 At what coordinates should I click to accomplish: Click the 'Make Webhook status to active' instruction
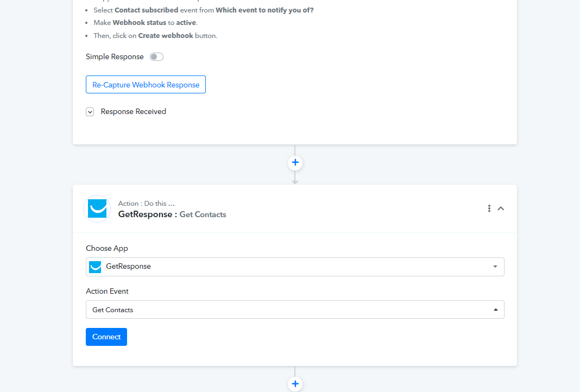(x=146, y=23)
